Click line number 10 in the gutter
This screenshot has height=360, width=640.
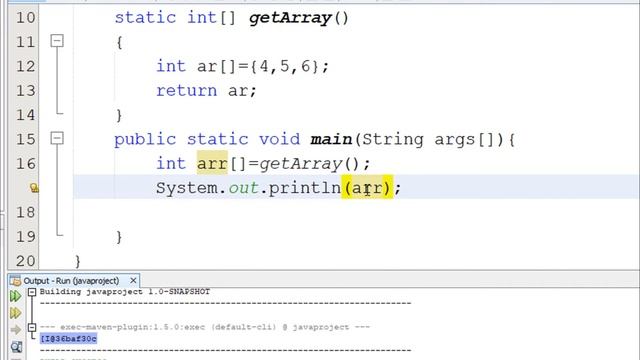click(x=26, y=18)
